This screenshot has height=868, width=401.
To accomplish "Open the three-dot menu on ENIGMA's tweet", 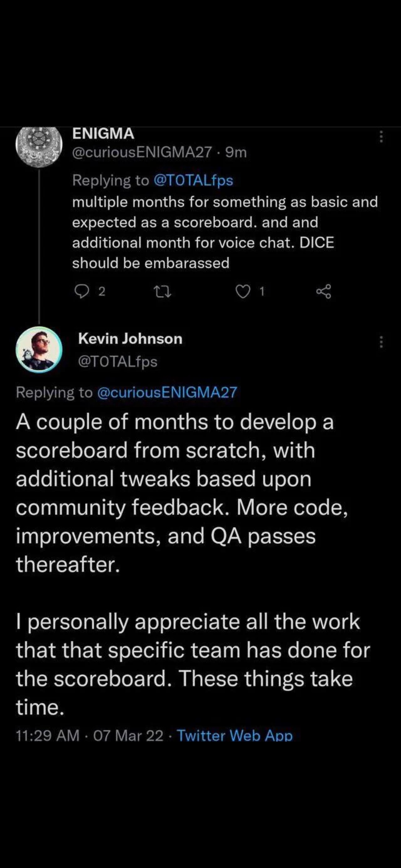I will pyautogui.click(x=381, y=137).
